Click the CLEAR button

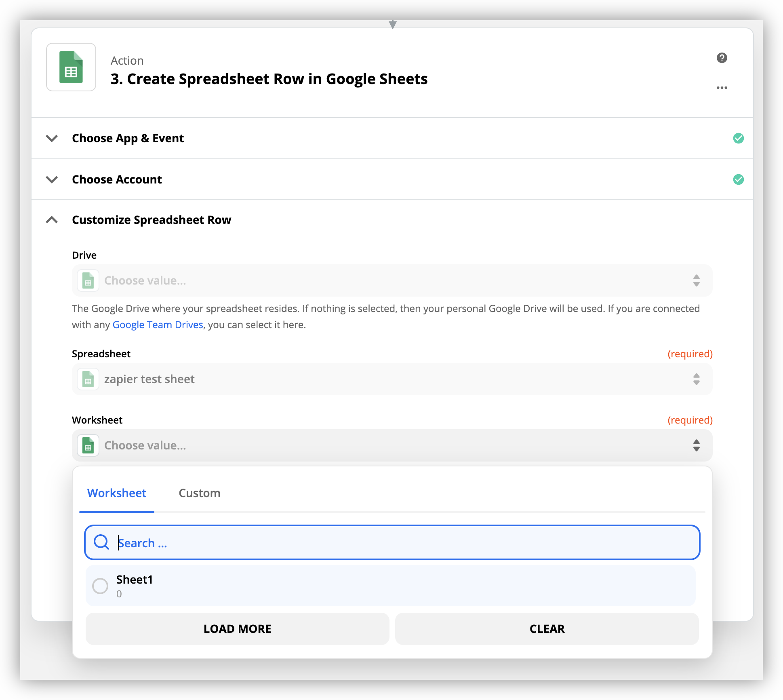547,629
